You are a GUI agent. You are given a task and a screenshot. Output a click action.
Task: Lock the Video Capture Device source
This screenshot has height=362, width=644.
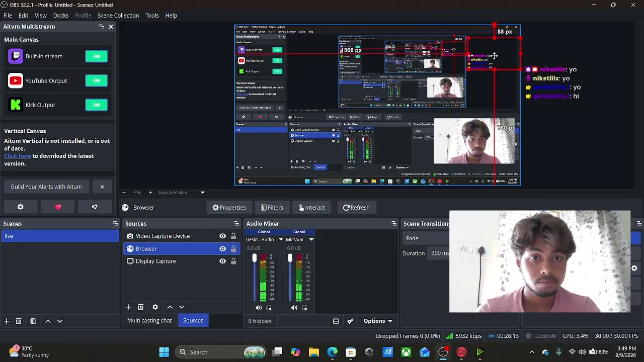pyautogui.click(x=233, y=236)
